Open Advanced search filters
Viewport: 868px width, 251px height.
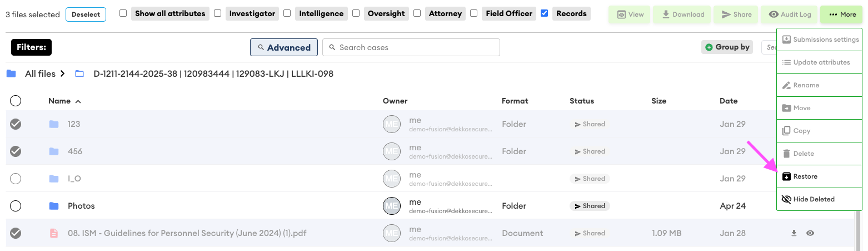click(284, 47)
